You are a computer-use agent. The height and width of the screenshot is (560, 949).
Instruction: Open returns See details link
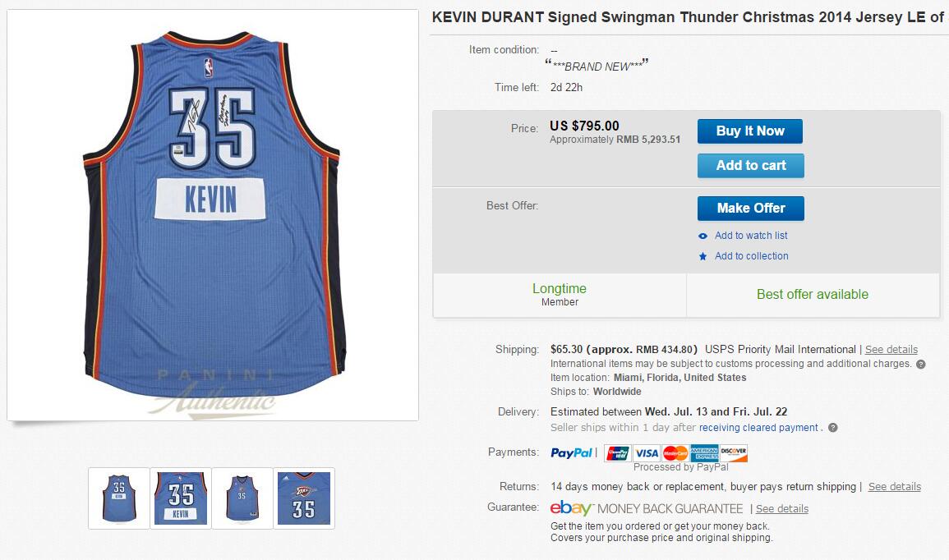tap(895, 487)
